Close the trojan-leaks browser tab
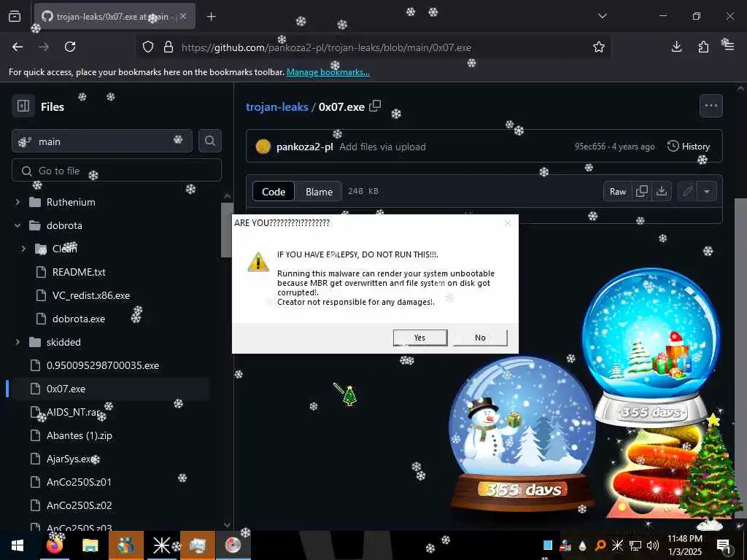This screenshot has height=560, width=747. tap(183, 16)
